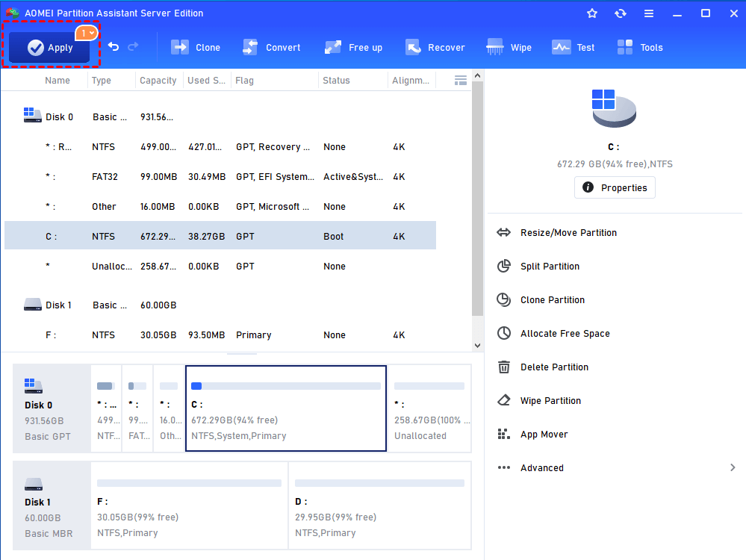This screenshot has height=560, width=746.
Task: Select the 16.0 Other block in disk map
Action: click(169, 408)
